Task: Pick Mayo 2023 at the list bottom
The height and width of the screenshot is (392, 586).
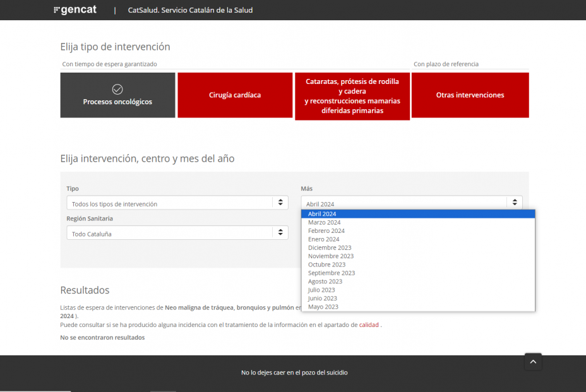Action: tap(323, 307)
